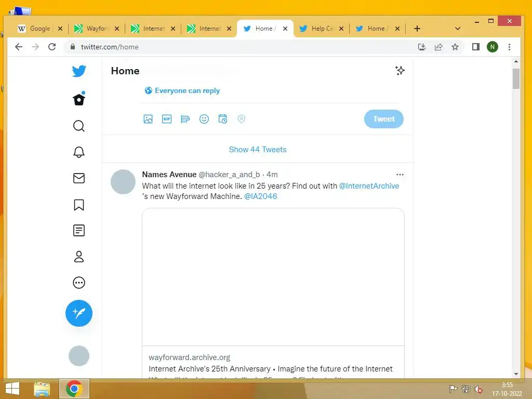The width and height of the screenshot is (532, 399).
Task: Open Notifications bell in sidebar
Action: [79, 152]
